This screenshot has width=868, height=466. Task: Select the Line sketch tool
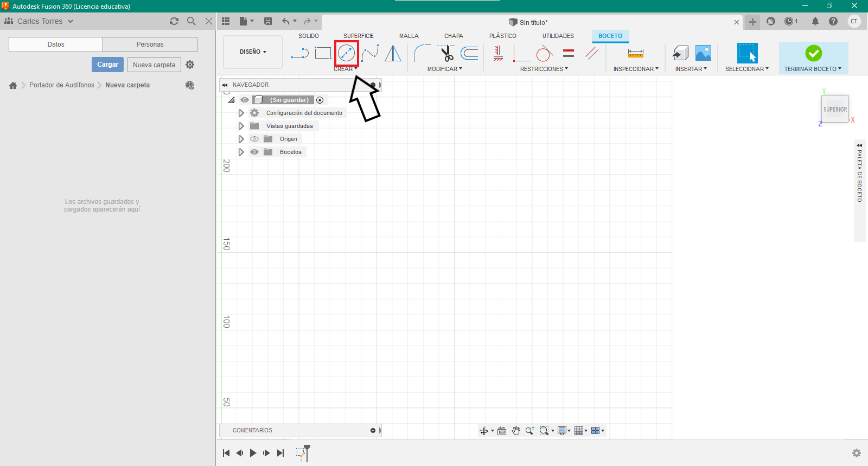(x=300, y=53)
